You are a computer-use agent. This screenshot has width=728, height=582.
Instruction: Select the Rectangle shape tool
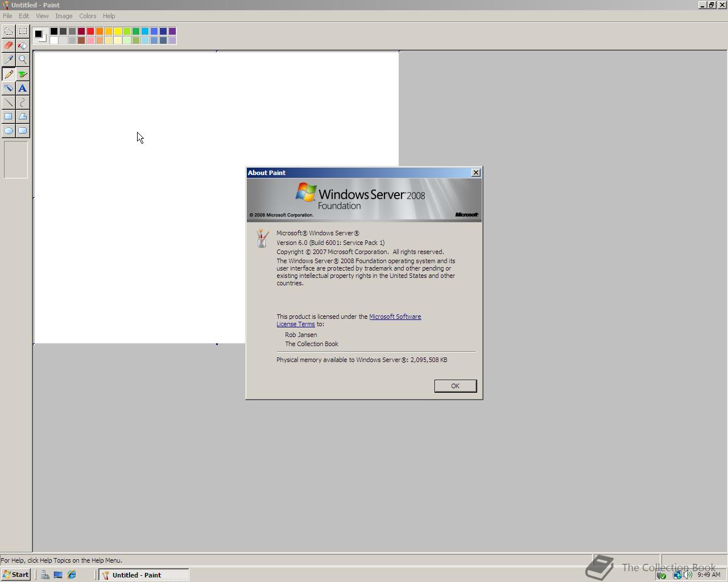(9, 117)
